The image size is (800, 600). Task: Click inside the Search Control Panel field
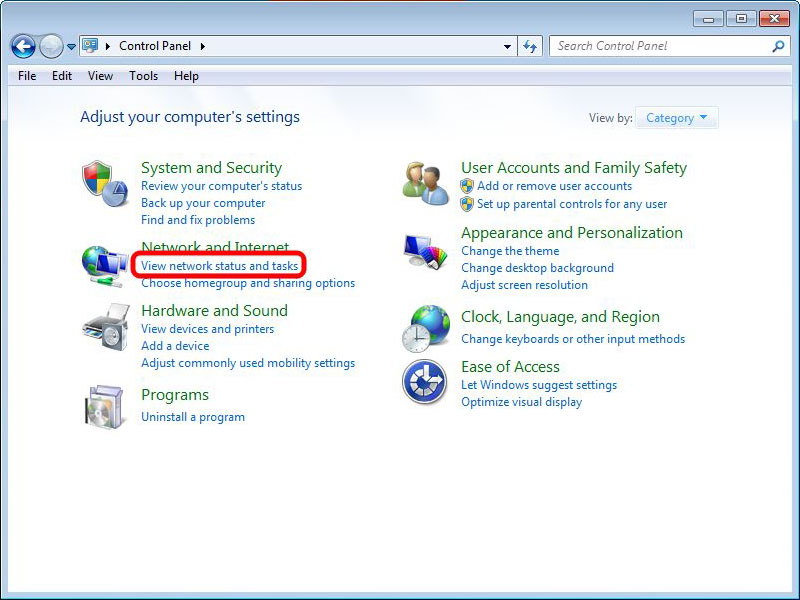(x=660, y=46)
